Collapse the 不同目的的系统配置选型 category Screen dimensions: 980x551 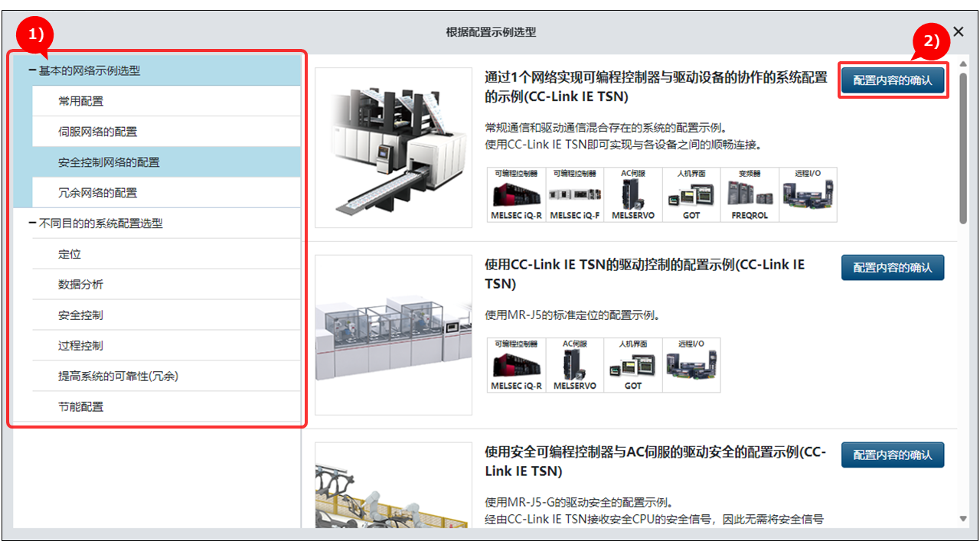coord(32,223)
